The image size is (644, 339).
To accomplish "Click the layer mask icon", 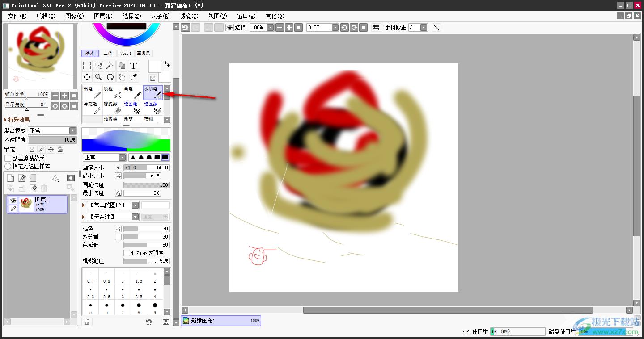I will [71, 178].
